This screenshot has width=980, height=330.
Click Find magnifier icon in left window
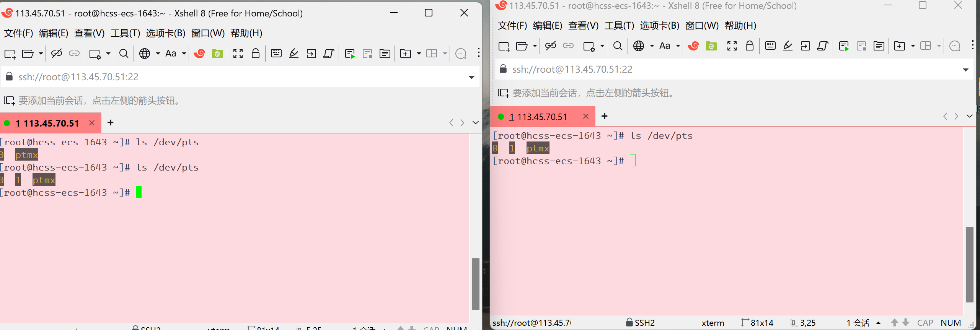point(124,54)
